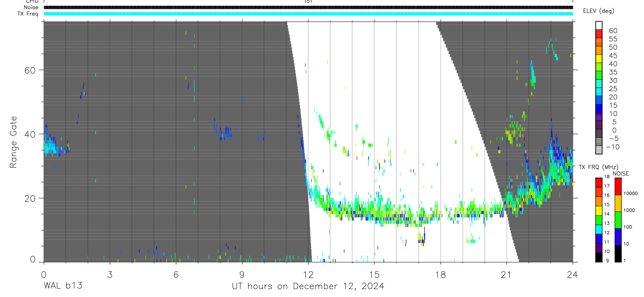Screen dimensions: 644x297
Task: Click the 'Noise' row label at top left
Action: (30, 7)
